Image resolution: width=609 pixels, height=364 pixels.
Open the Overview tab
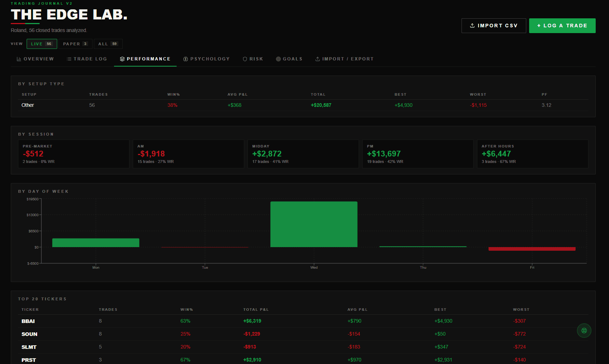[x=35, y=59]
